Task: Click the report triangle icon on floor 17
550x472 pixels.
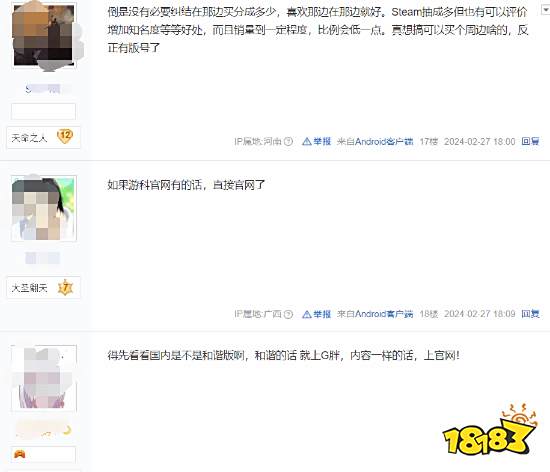Action: tap(307, 141)
